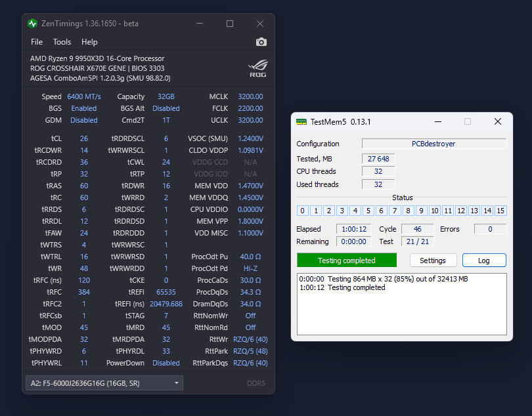
Task: Click the tRCDRD value 36
Action: pyautogui.click(x=84, y=162)
